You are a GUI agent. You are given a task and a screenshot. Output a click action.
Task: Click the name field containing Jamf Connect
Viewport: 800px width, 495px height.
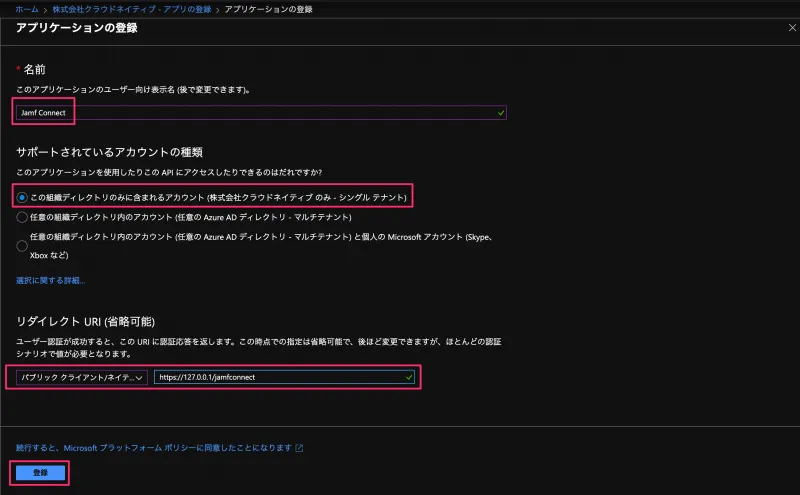pyautogui.click(x=261, y=112)
